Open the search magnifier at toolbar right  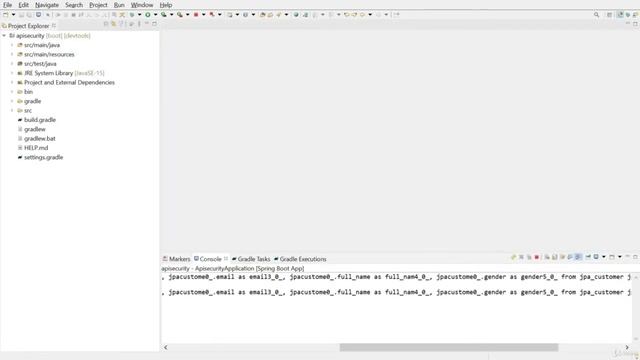(x=596, y=15)
